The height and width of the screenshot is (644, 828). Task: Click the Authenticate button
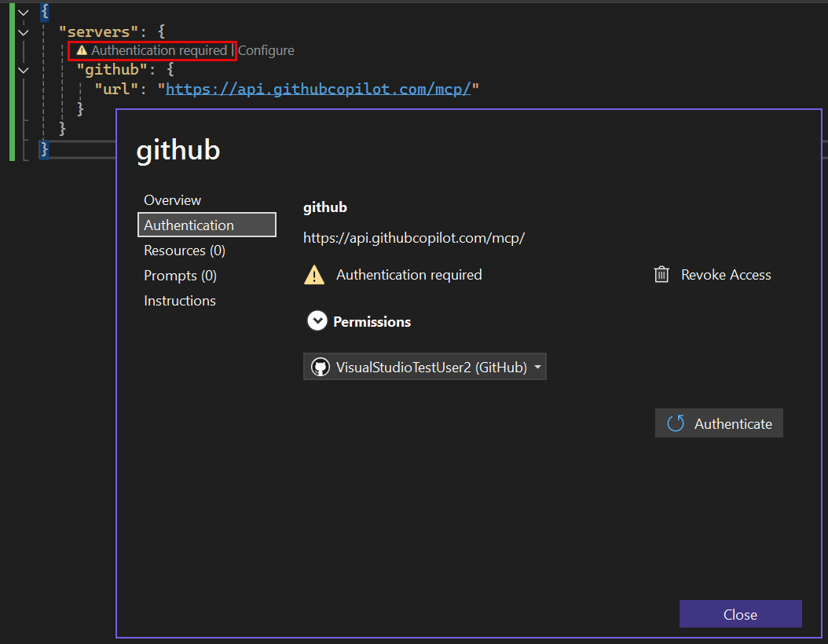tap(719, 423)
